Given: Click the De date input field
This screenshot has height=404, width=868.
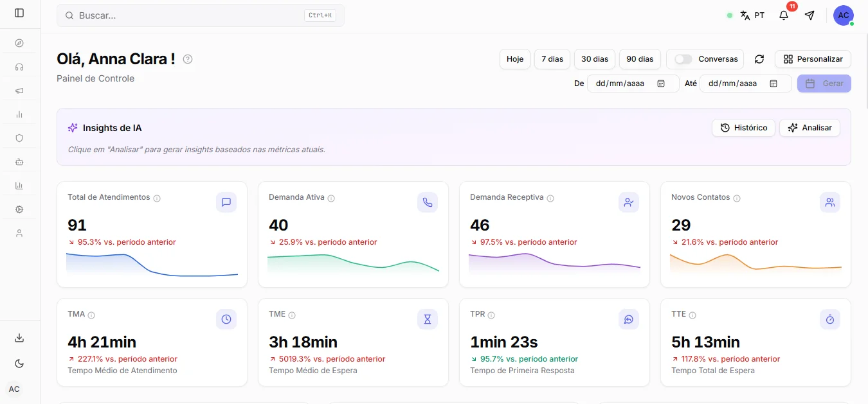Looking at the screenshot, I should coord(633,83).
